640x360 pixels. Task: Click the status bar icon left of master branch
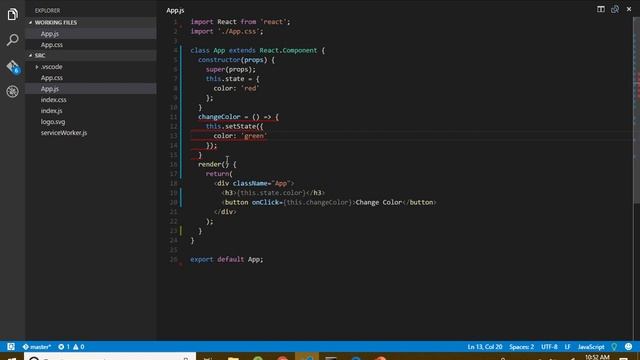pos(11,347)
